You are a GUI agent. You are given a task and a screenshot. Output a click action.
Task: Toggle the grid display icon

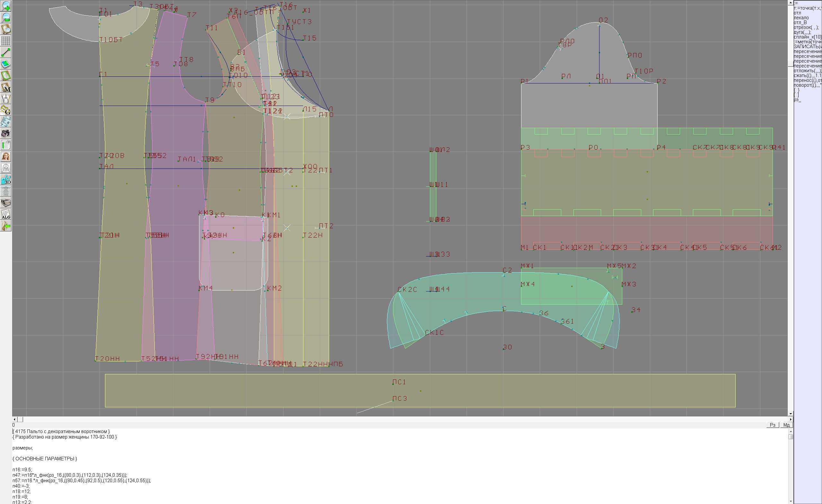[6, 41]
